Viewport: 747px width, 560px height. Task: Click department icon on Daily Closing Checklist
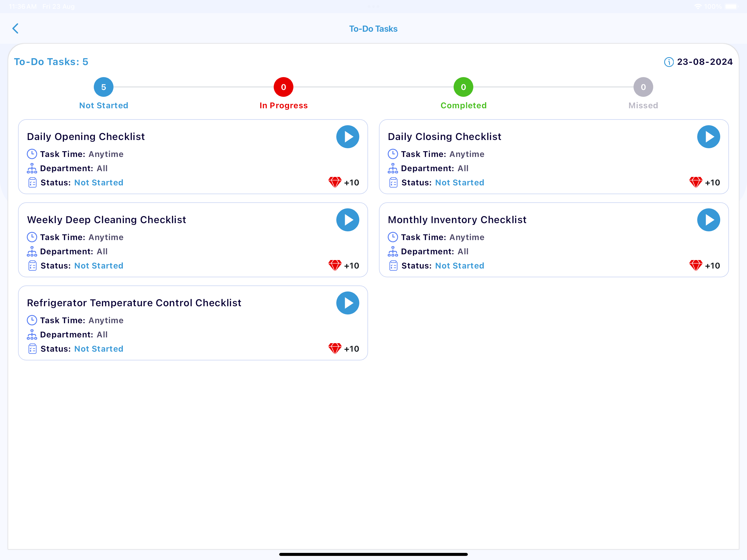[392, 168]
